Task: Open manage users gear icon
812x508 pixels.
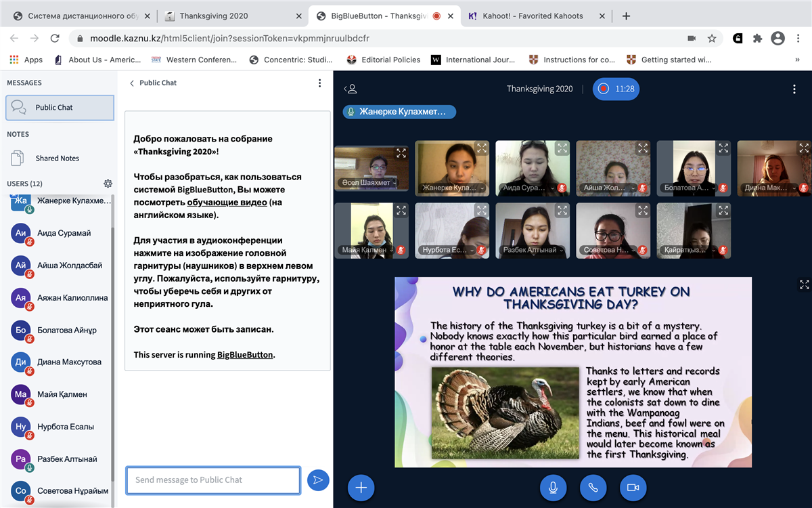Action: [x=108, y=184]
